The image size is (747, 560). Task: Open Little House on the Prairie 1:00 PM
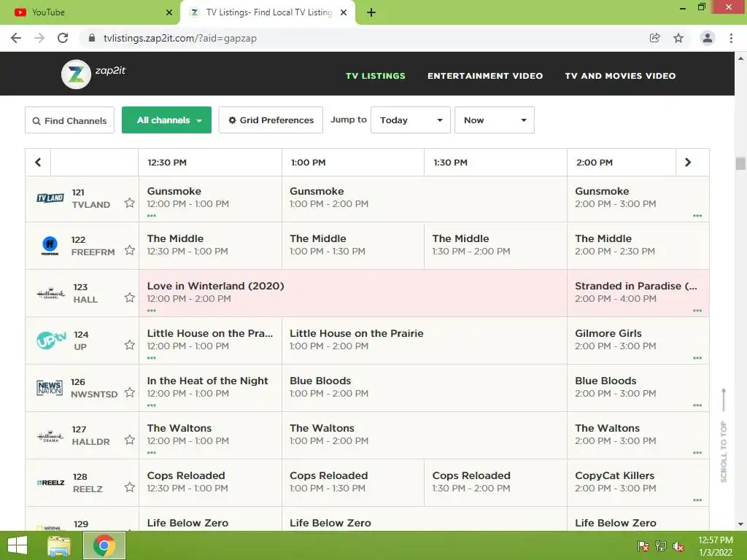425,341
